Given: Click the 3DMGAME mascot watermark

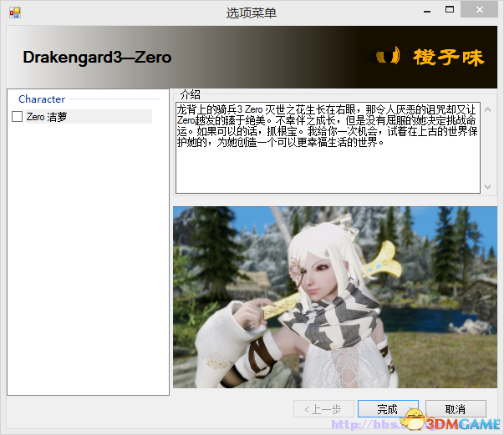Looking at the screenshot, I should (x=415, y=419).
